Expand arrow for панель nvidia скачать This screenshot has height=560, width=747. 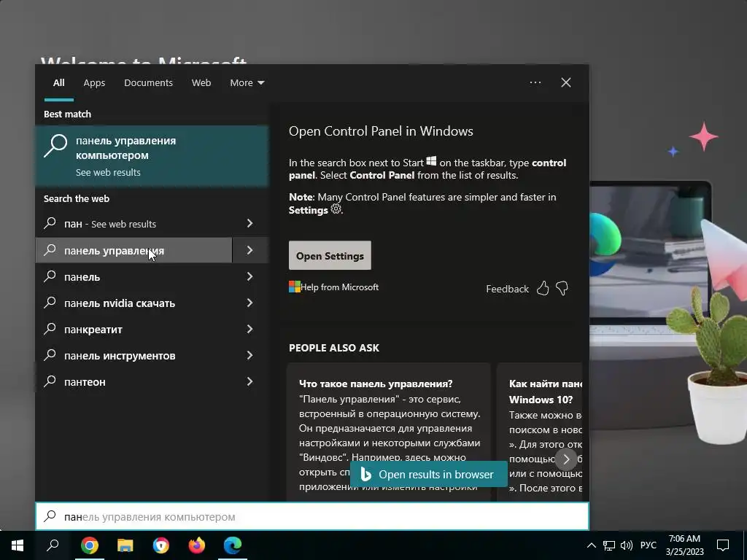pyautogui.click(x=250, y=303)
